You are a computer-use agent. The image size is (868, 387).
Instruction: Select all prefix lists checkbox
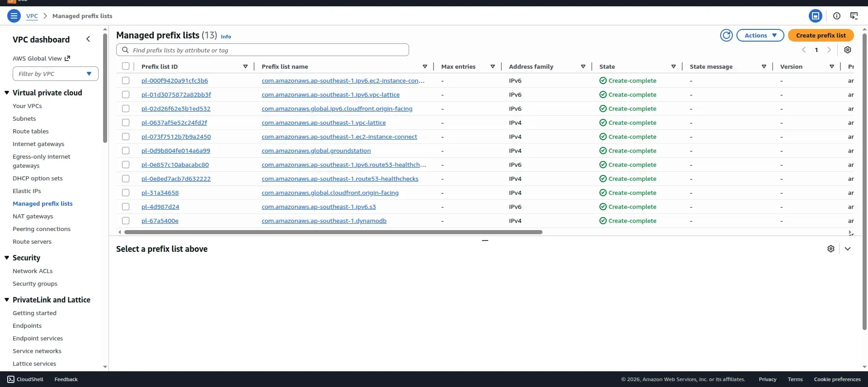point(126,66)
